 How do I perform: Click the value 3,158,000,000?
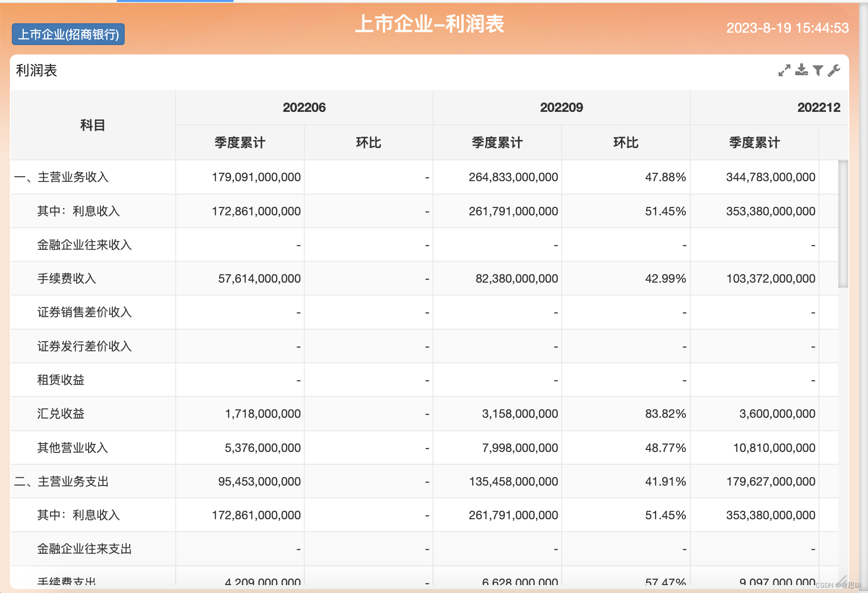(520, 414)
